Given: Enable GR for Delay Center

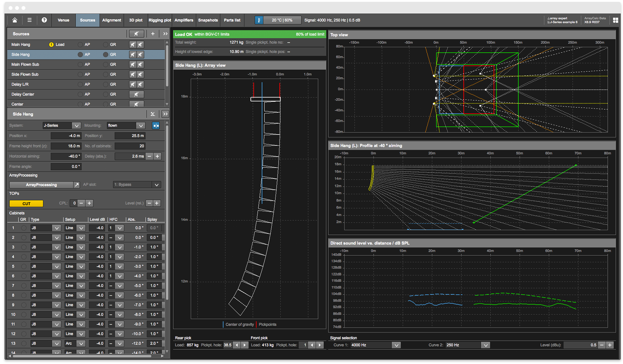Looking at the screenshot, I should click(x=105, y=94).
